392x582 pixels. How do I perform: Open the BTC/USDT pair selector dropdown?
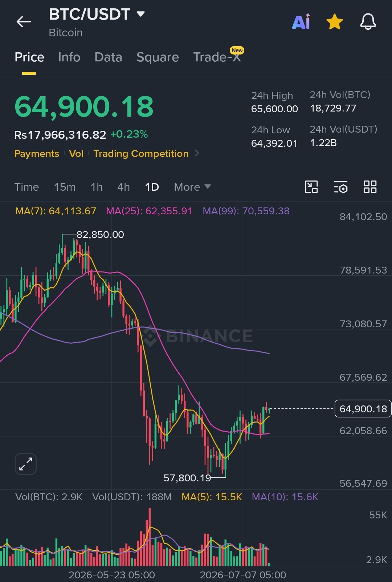[97, 15]
